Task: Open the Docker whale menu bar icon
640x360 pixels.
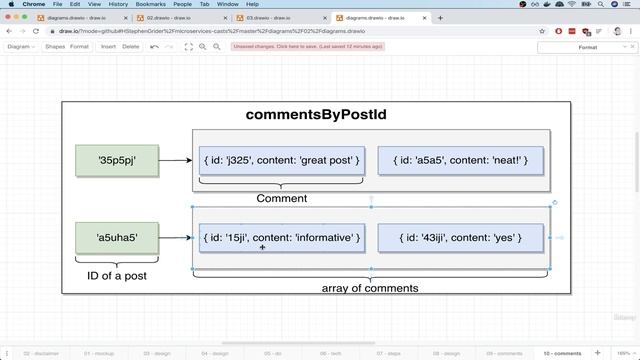Action: [x=547, y=4]
